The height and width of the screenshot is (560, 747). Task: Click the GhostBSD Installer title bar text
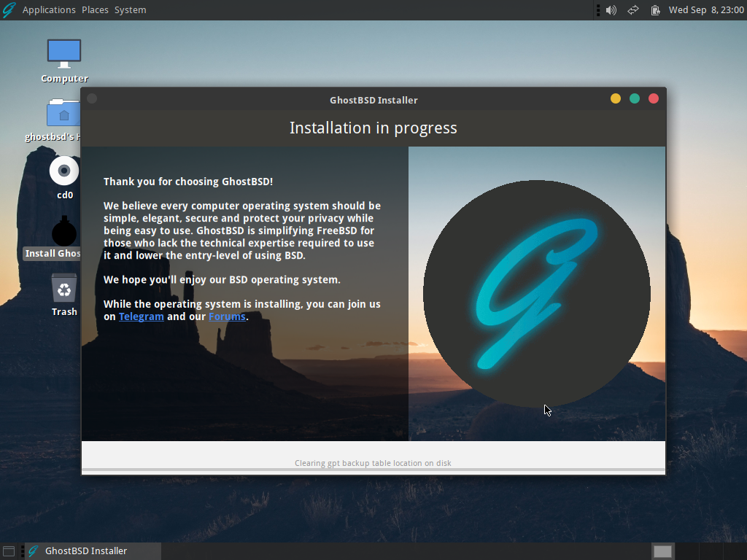tap(373, 101)
